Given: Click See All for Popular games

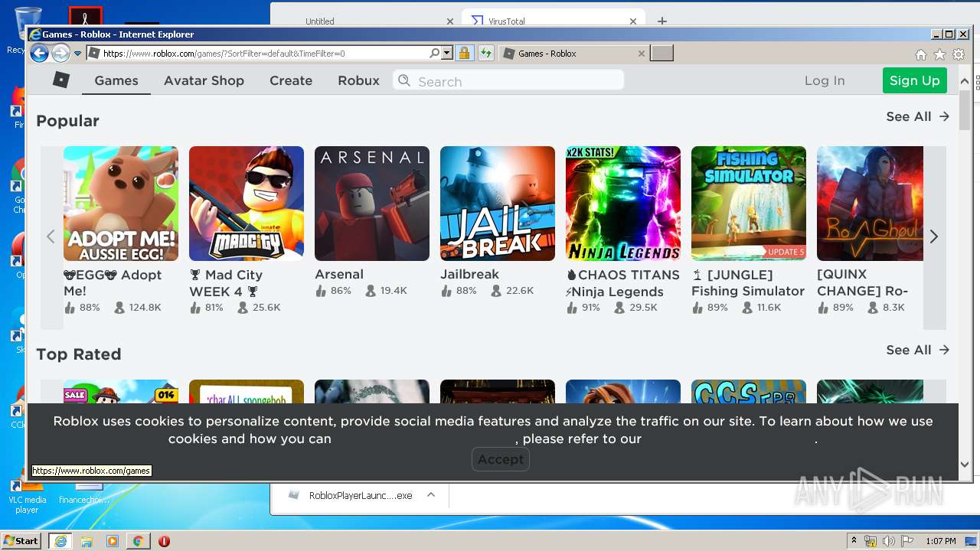Looking at the screenshot, I should click(x=917, y=116).
